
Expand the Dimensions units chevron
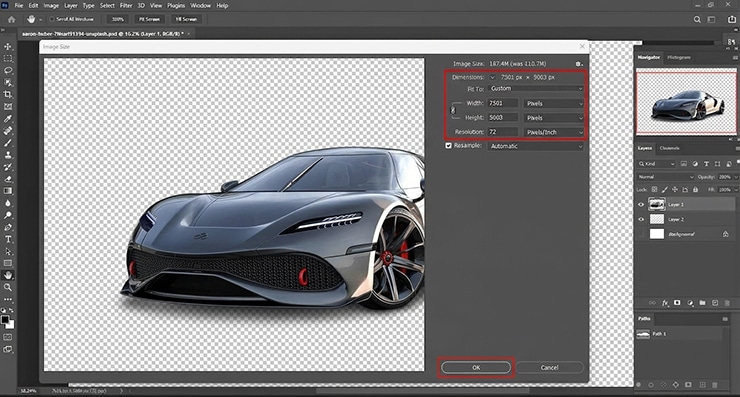[492, 77]
